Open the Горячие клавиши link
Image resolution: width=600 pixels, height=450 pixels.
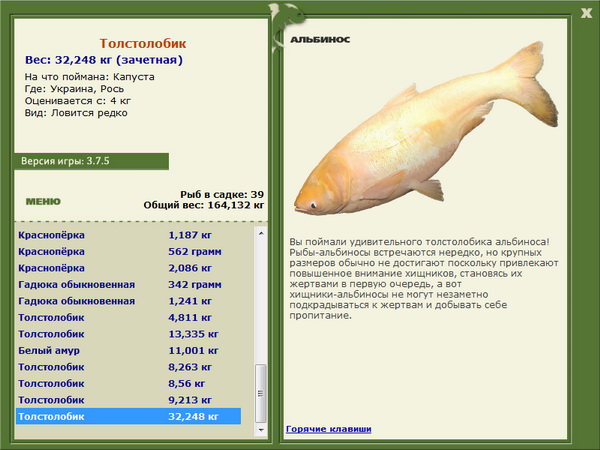(328, 429)
